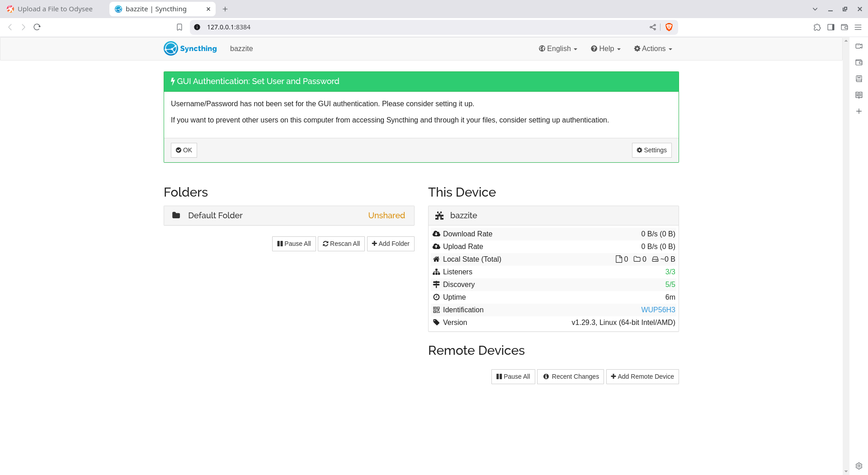Open Brave Talk in the sidebar

click(859, 46)
